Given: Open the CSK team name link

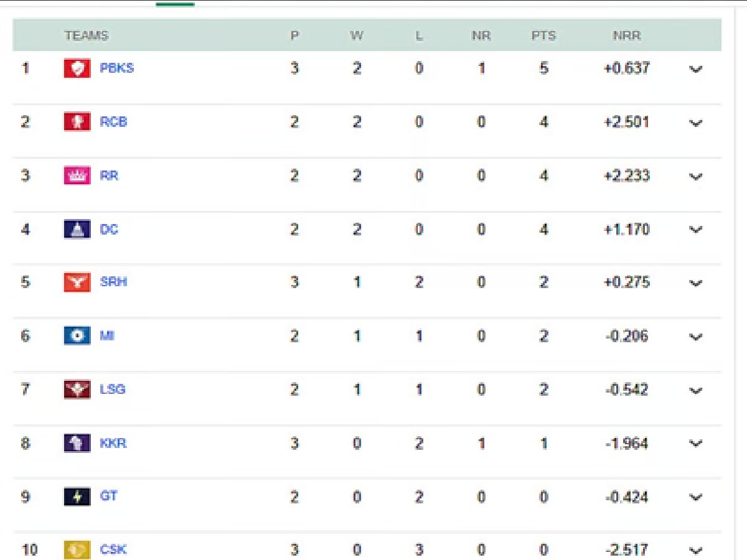Looking at the screenshot, I should (114, 550).
